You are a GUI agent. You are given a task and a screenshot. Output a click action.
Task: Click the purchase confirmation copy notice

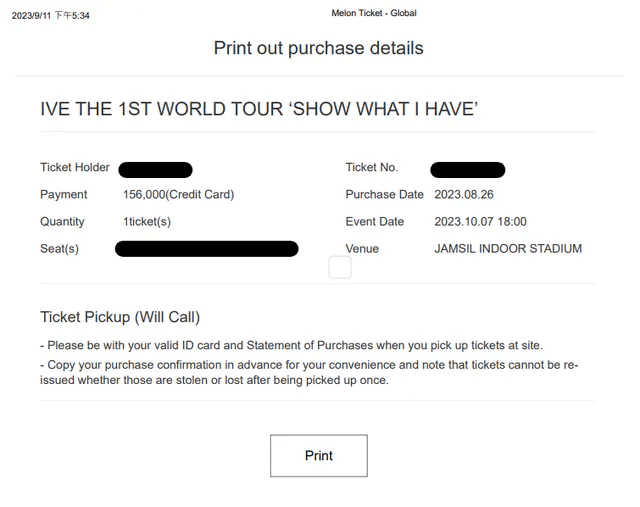[310, 372]
